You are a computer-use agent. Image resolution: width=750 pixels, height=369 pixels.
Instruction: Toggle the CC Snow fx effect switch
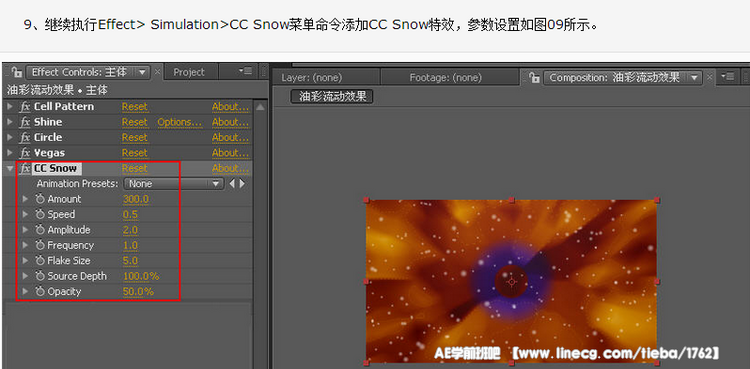point(25,168)
